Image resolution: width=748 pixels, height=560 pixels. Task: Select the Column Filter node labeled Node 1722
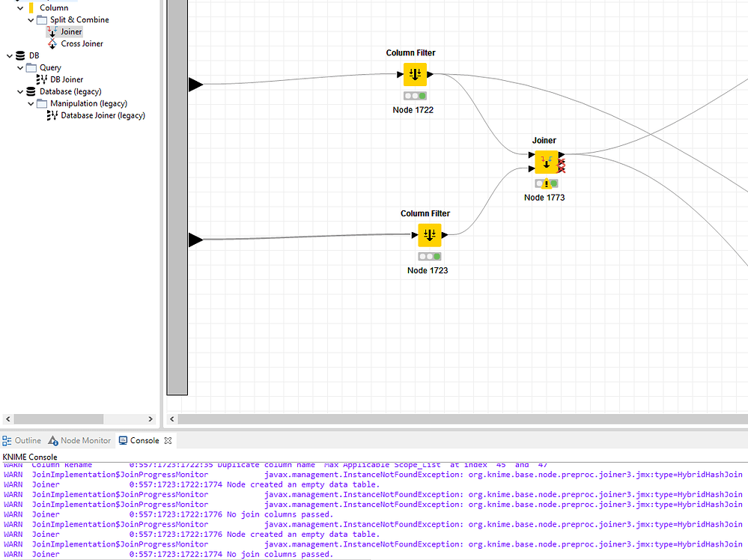pyautogui.click(x=415, y=74)
